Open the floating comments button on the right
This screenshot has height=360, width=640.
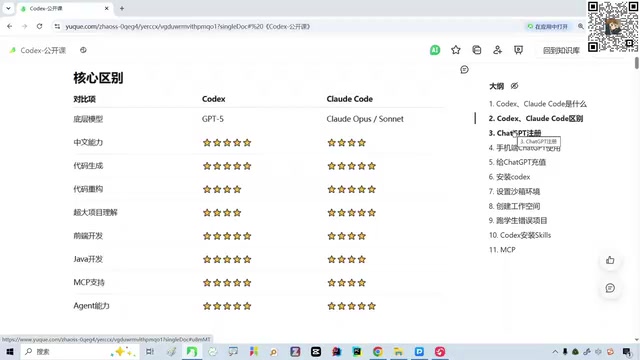coord(610,288)
